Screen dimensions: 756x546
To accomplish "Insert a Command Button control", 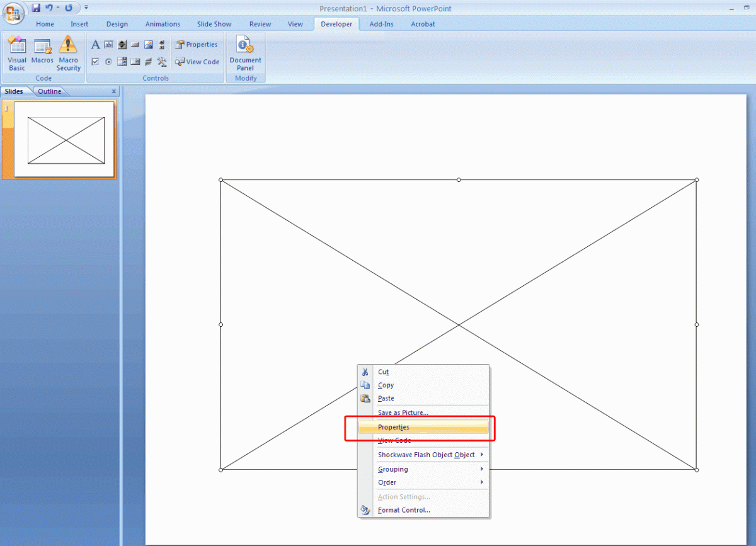I will [x=135, y=44].
